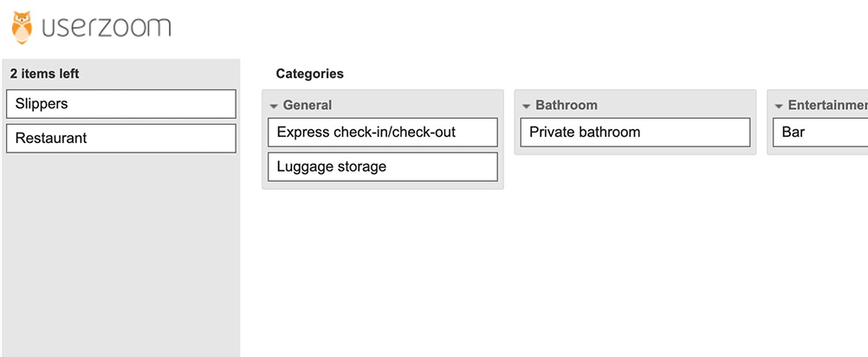The image size is (868, 357).
Task: Select the Slippers item card
Action: coord(120,104)
